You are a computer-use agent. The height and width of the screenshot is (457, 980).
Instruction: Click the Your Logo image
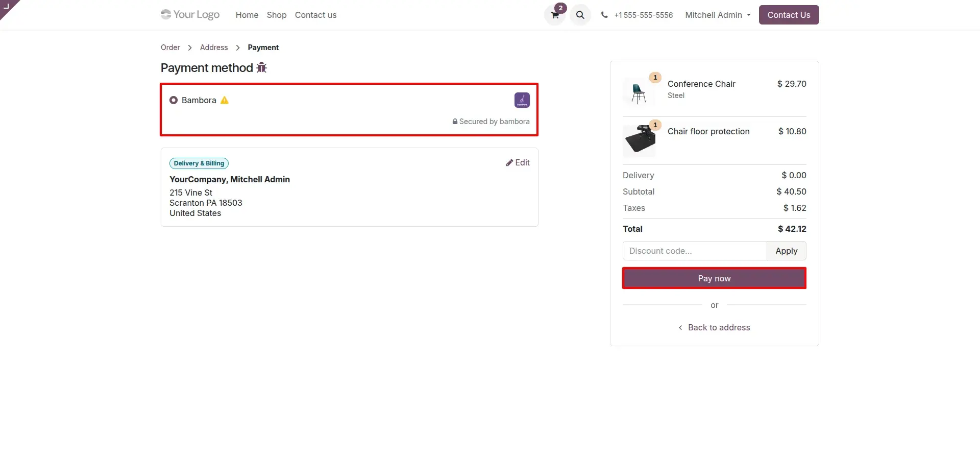click(x=190, y=14)
